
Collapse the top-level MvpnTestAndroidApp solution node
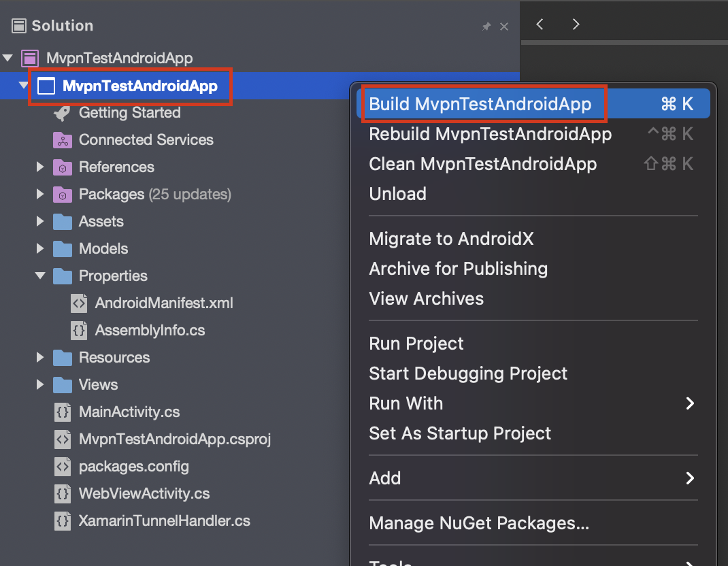click(x=7, y=58)
